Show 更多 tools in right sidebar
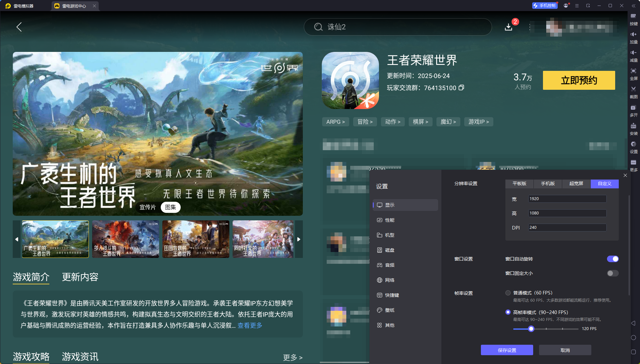This screenshot has width=640, height=364. click(x=633, y=166)
